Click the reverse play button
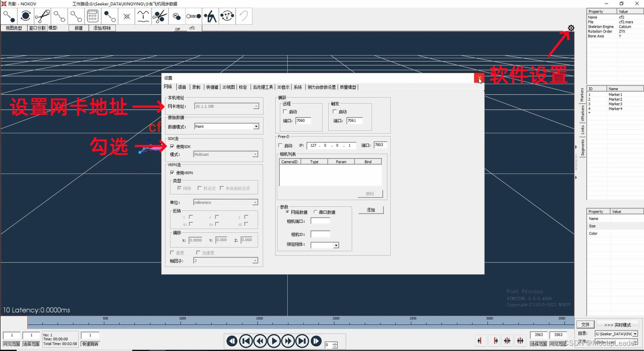644x351 pixels. (232, 341)
